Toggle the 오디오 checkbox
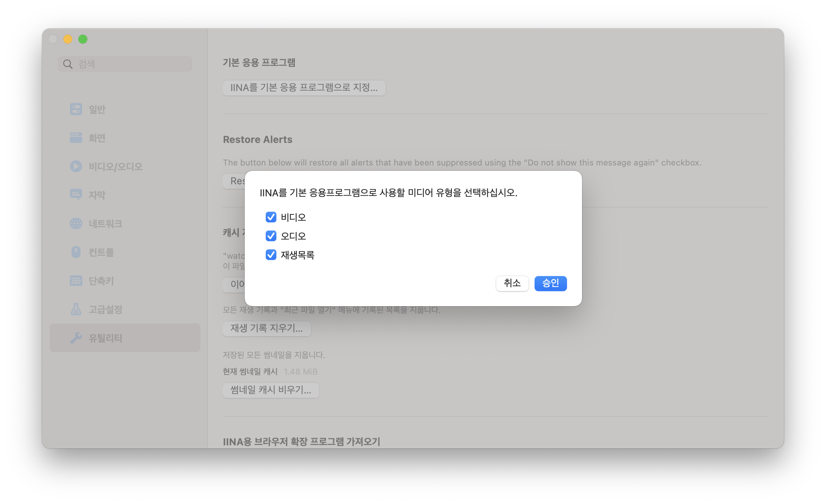The image size is (826, 504). click(x=271, y=236)
